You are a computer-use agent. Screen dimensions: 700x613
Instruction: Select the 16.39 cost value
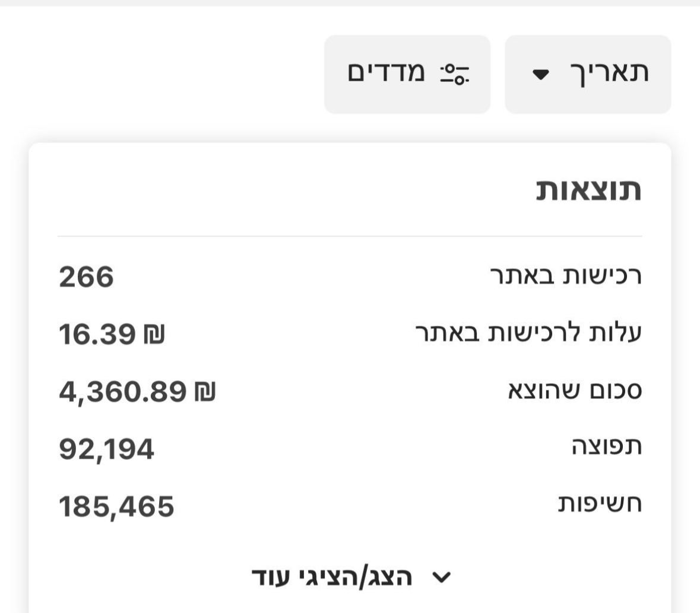97,335
